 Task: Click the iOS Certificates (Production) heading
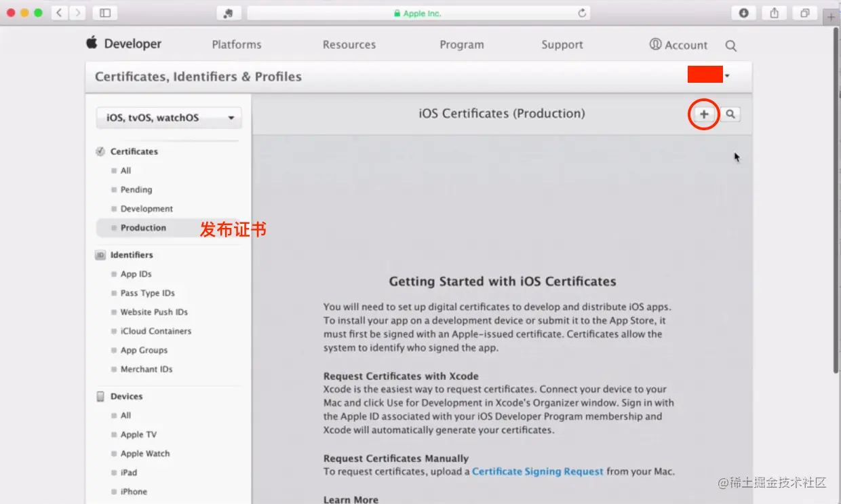click(502, 113)
